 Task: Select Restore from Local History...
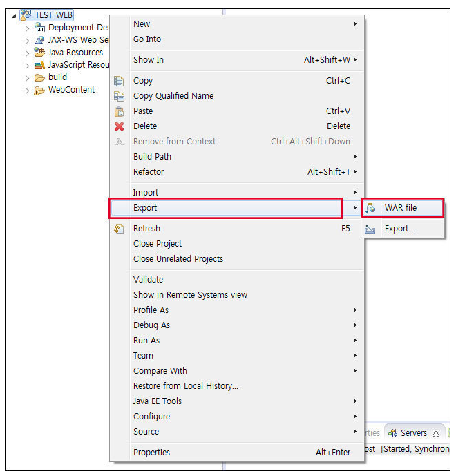[x=237, y=385]
